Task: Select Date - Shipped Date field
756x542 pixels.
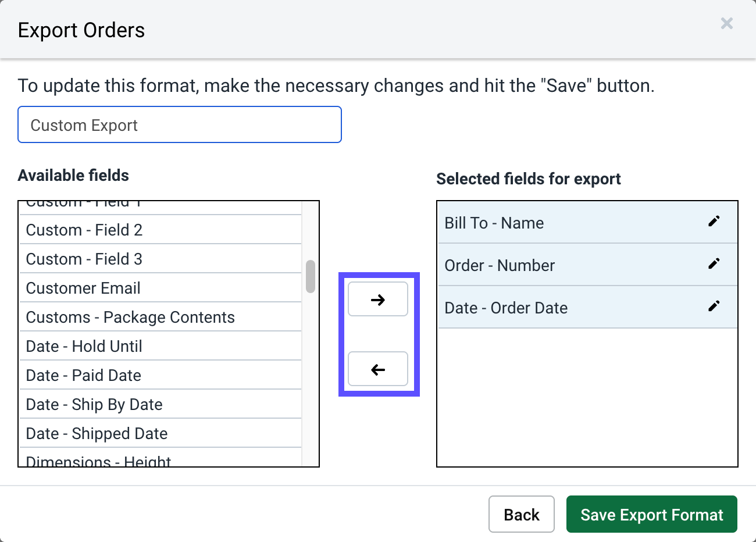Action: pos(161,433)
